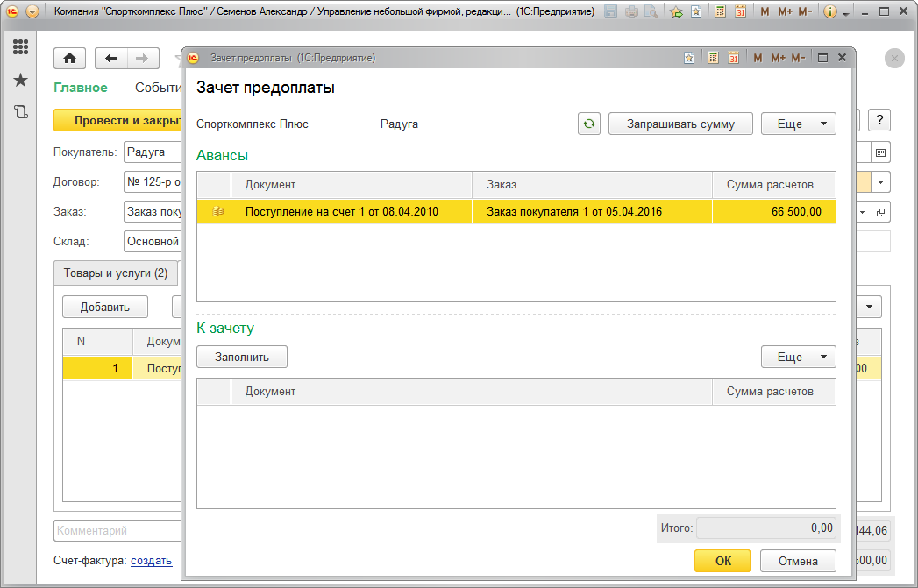Open the События tab behind dialog
The image size is (918, 588).
[158, 88]
